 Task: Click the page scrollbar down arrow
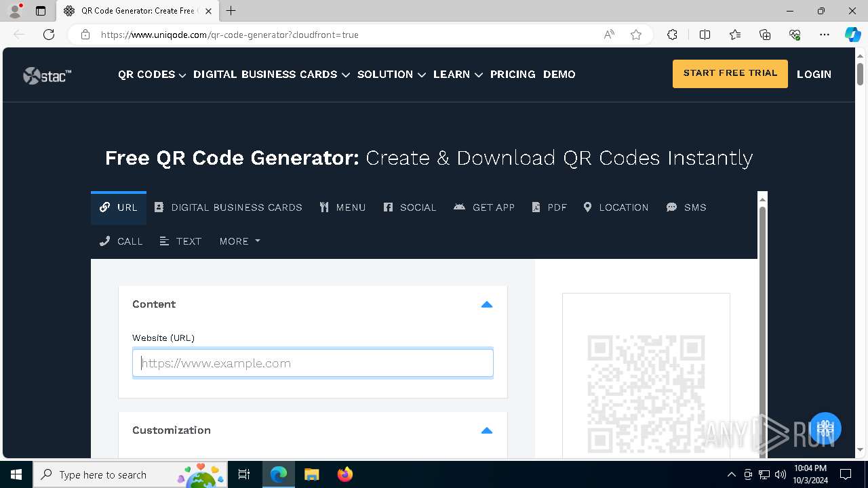tap(861, 449)
